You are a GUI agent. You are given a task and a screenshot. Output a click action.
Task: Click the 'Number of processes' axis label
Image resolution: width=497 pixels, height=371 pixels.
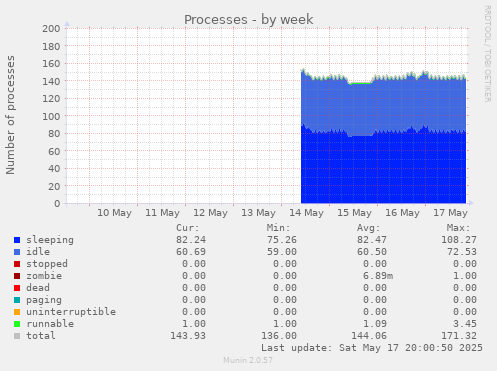(10, 115)
